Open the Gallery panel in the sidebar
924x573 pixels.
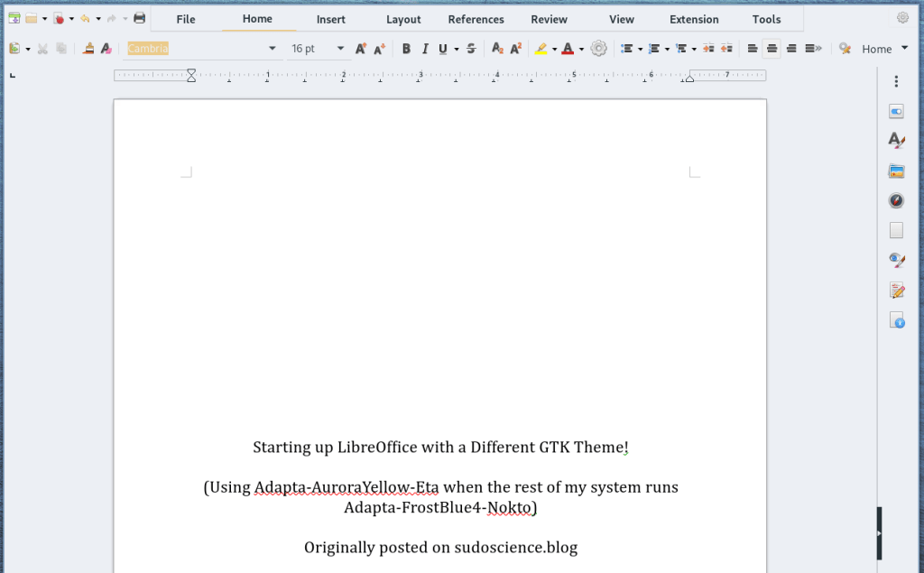896,170
